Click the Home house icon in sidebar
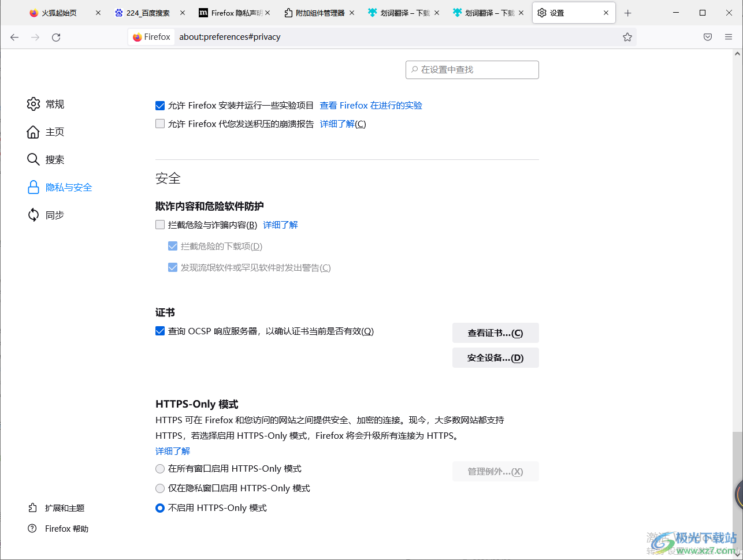743x560 pixels. point(34,132)
